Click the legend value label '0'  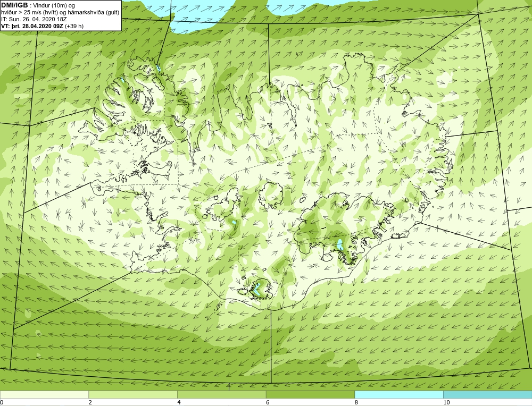pos(2,402)
